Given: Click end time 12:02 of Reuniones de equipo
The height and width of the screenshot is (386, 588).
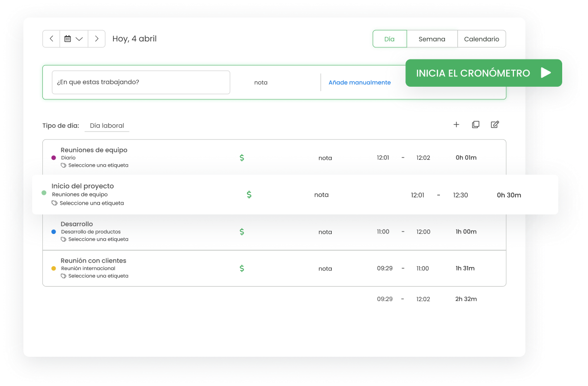Looking at the screenshot, I should click(423, 158).
